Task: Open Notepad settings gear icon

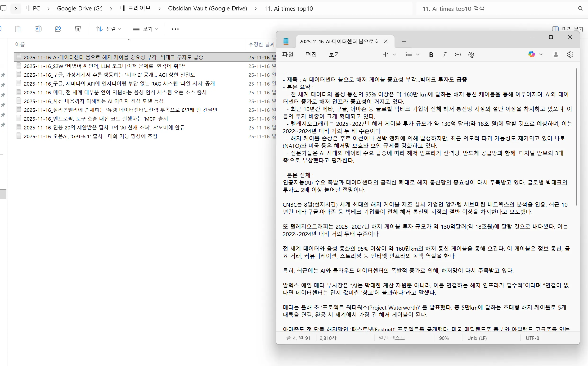Action: tap(570, 55)
